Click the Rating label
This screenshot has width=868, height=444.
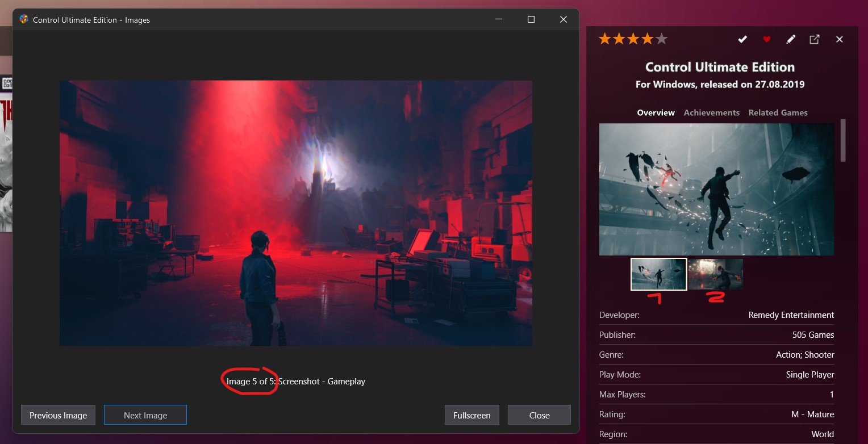pyautogui.click(x=612, y=414)
